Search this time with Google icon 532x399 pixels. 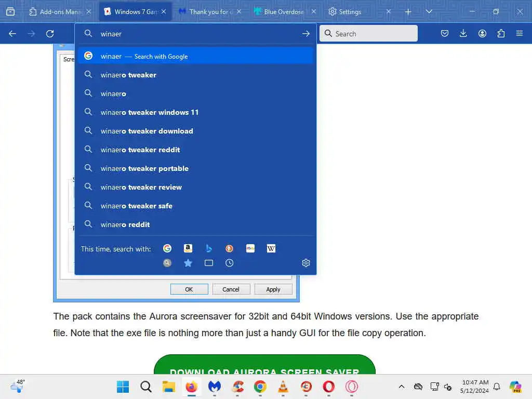pyautogui.click(x=167, y=248)
